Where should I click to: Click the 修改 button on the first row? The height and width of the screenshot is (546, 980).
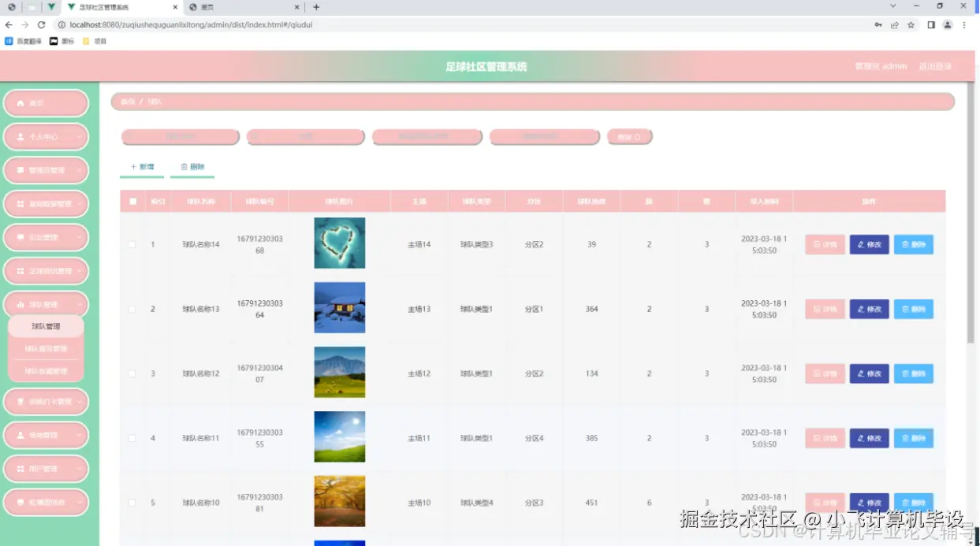pyautogui.click(x=869, y=244)
